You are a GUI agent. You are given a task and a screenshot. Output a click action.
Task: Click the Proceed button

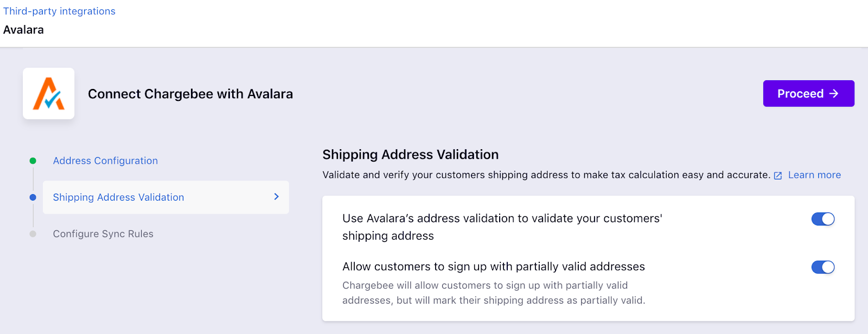pos(808,93)
